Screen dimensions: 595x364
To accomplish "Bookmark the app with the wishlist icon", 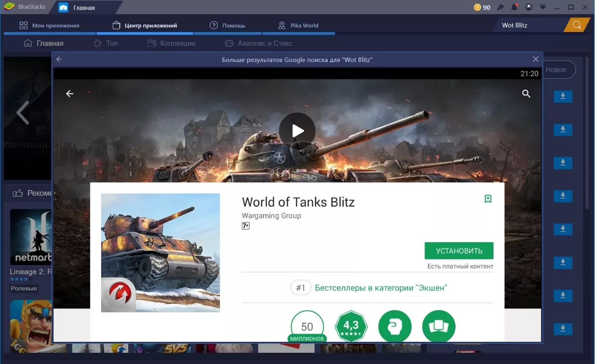I will 488,199.
